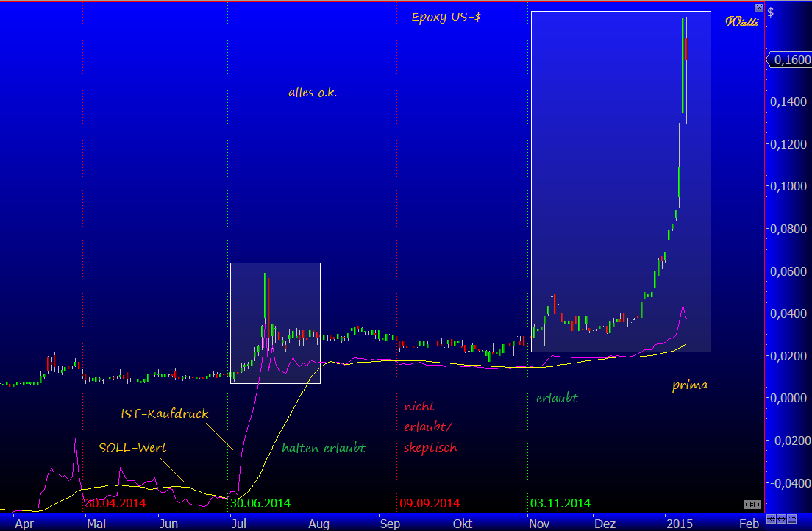
Task: Click the 30.06.2014 date marker
Action: pyautogui.click(x=260, y=503)
